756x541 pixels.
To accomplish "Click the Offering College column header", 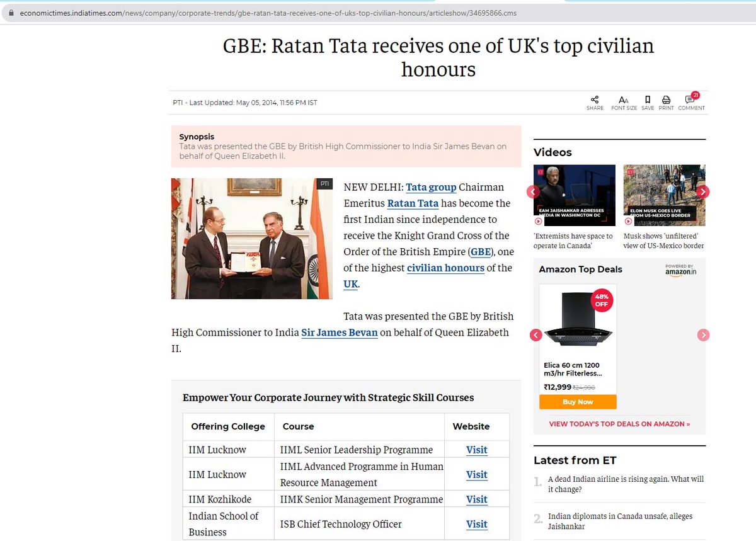I will 228,426.
